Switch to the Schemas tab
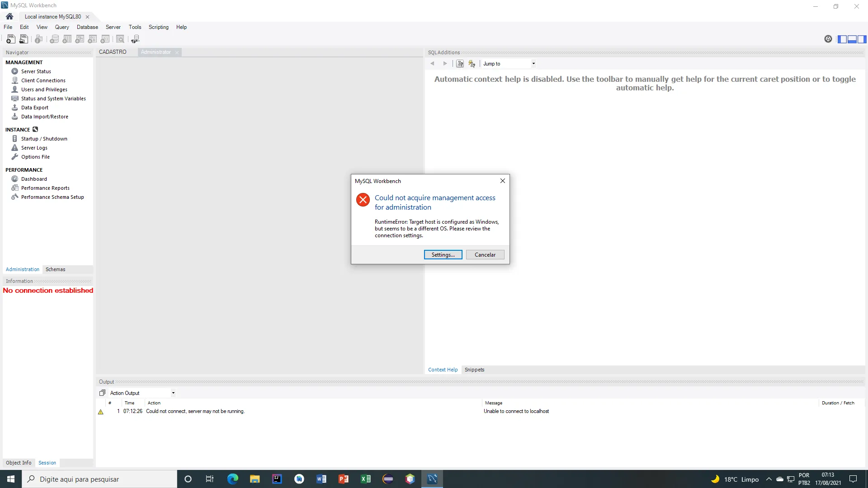Viewport: 868px width, 488px height. coord(55,269)
